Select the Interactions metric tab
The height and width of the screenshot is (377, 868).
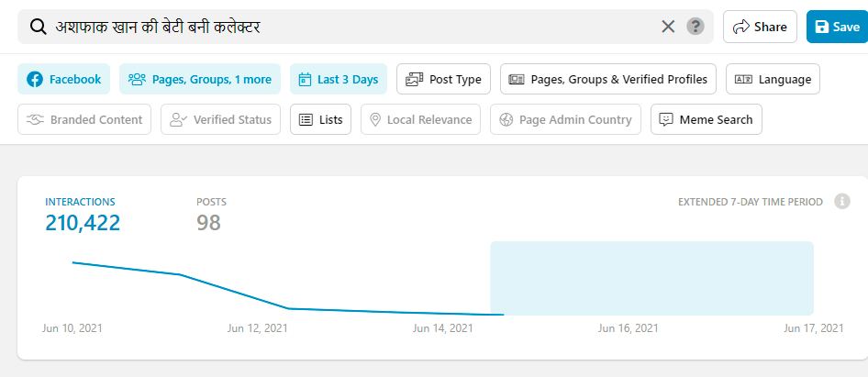(82, 213)
